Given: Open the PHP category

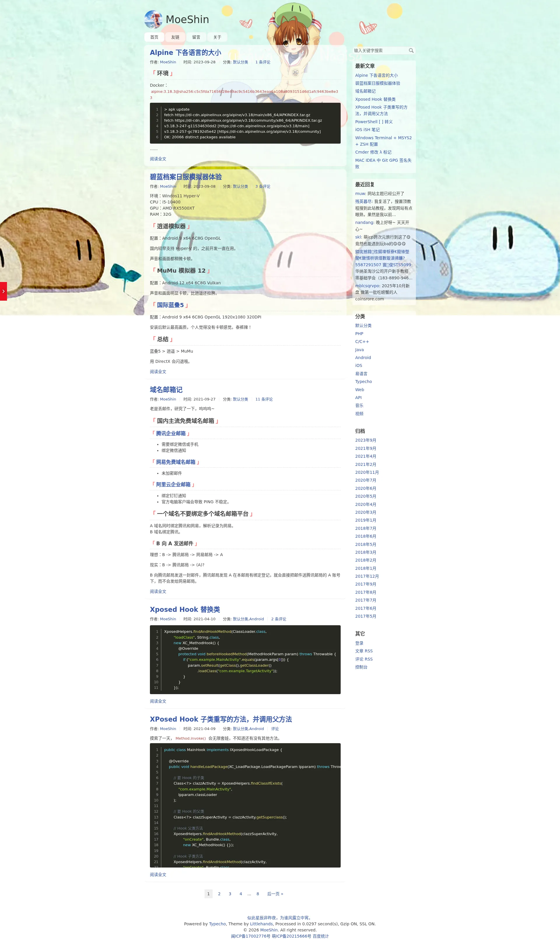Looking at the screenshot, I should pyautogui.click(x=359, y=334).
